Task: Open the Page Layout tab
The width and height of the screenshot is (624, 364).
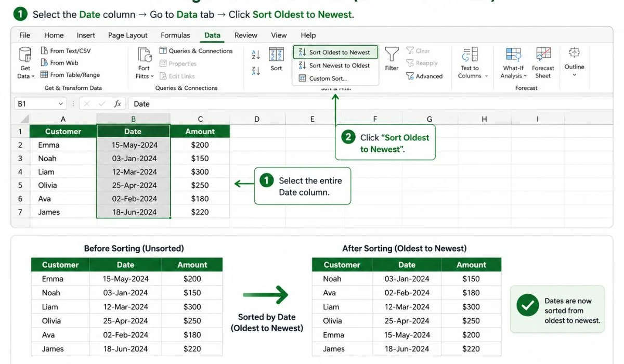Action: pyautogui.click(x=127, y=35)
